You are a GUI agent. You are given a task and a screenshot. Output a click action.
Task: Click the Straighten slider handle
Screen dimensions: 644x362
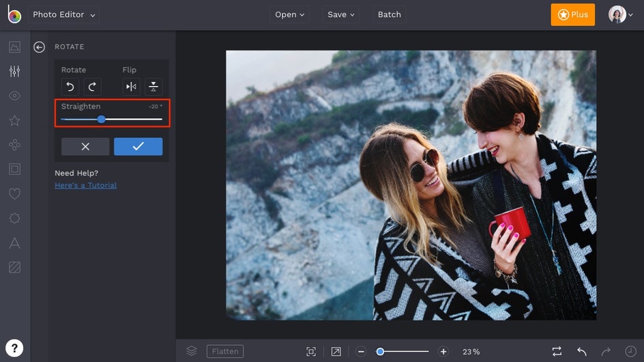click(x=102, y=120)
